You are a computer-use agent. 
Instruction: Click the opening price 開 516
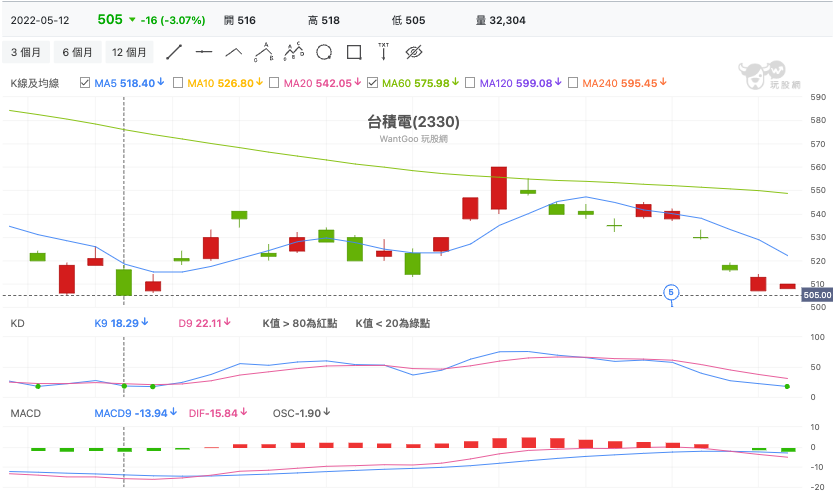click(240, 20)
